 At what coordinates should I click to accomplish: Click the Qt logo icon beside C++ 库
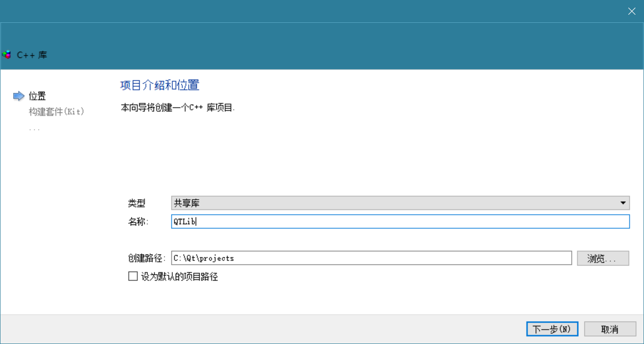click(x=7, y=55)
